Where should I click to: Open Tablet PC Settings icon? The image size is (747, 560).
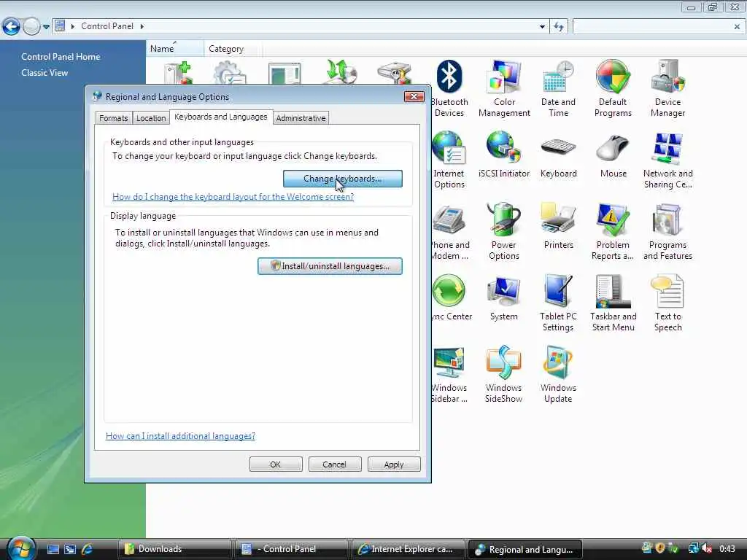[558, 303]
